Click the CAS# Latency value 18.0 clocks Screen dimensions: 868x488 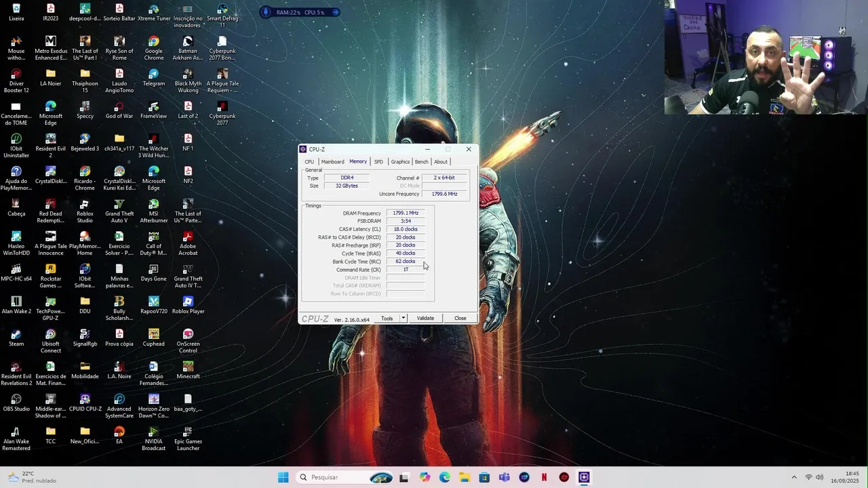(x=406, y=229)
